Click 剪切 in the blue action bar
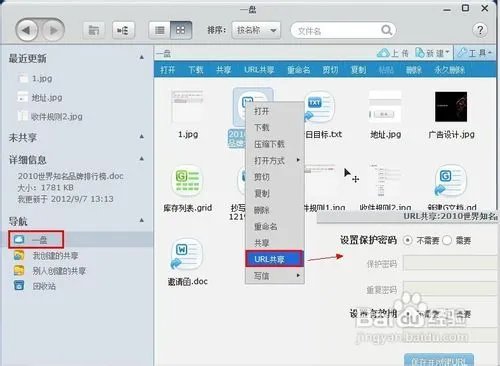The height and width of the screenshot is (366, 500). (330, 70)
